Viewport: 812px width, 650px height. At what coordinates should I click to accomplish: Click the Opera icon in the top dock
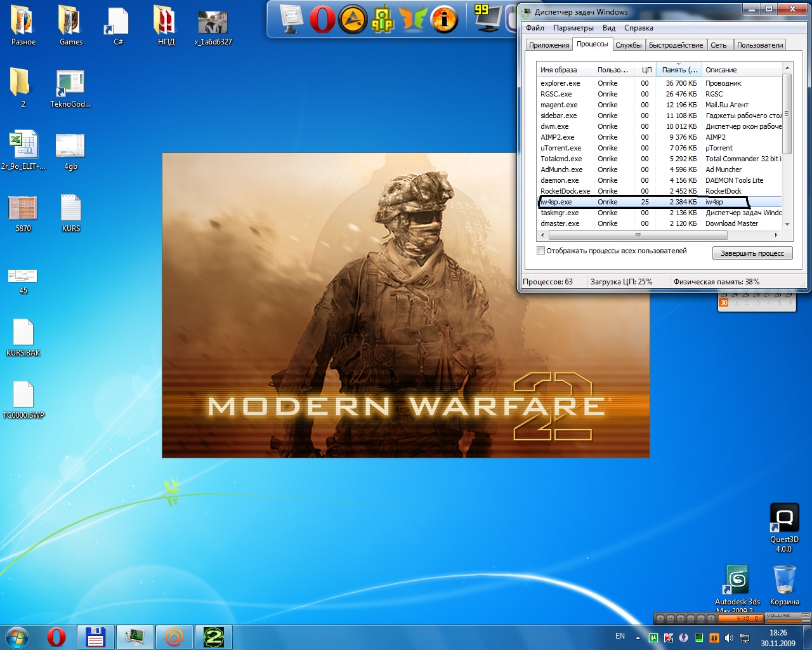click(322, 19)
